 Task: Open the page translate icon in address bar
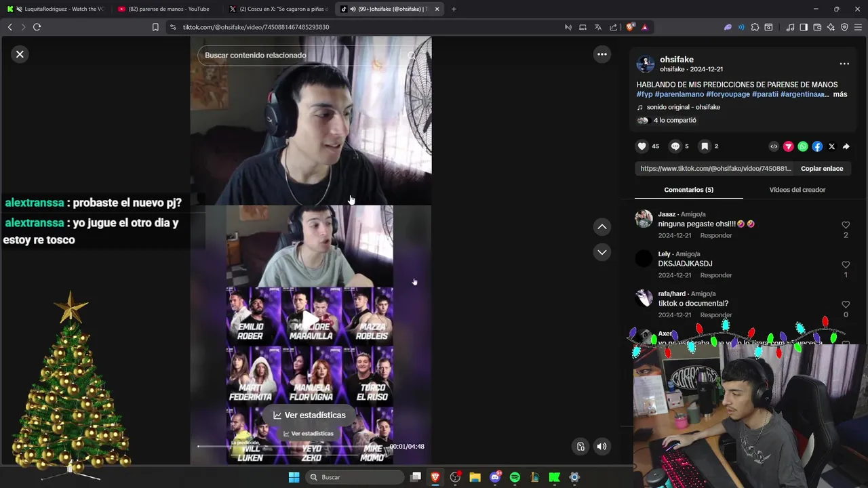(x=597, y=27)
